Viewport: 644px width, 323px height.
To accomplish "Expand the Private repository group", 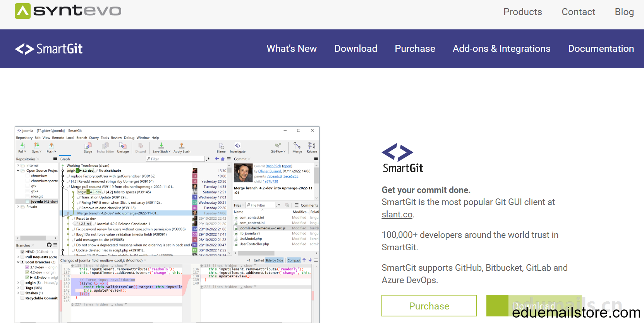I will coord(18,207).
